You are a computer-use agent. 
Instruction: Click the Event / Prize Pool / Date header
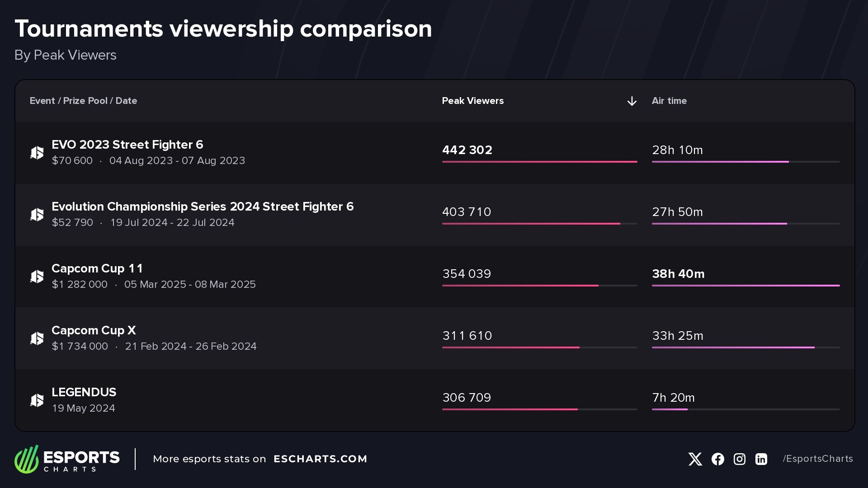(83, 101)
